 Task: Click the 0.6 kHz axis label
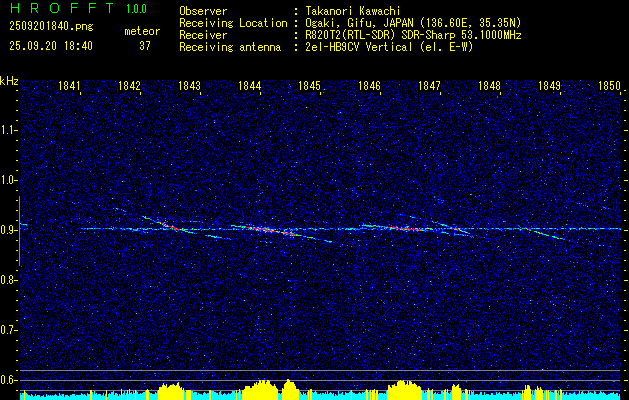(x=8, y=380)
